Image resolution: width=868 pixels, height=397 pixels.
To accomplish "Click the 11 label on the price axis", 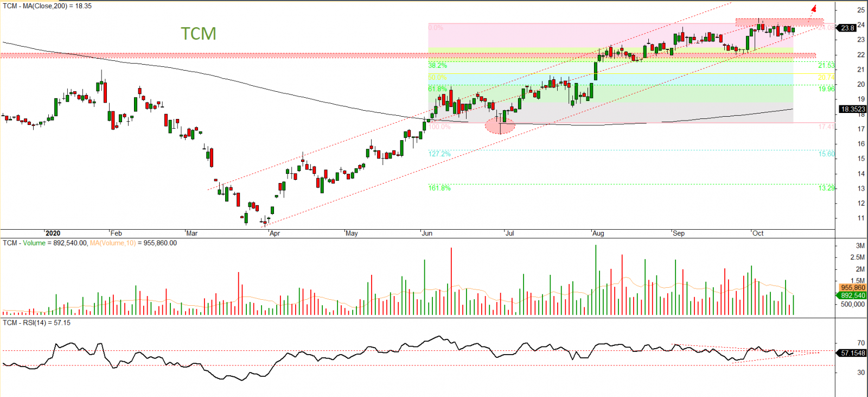I will (x=861, y=218).
